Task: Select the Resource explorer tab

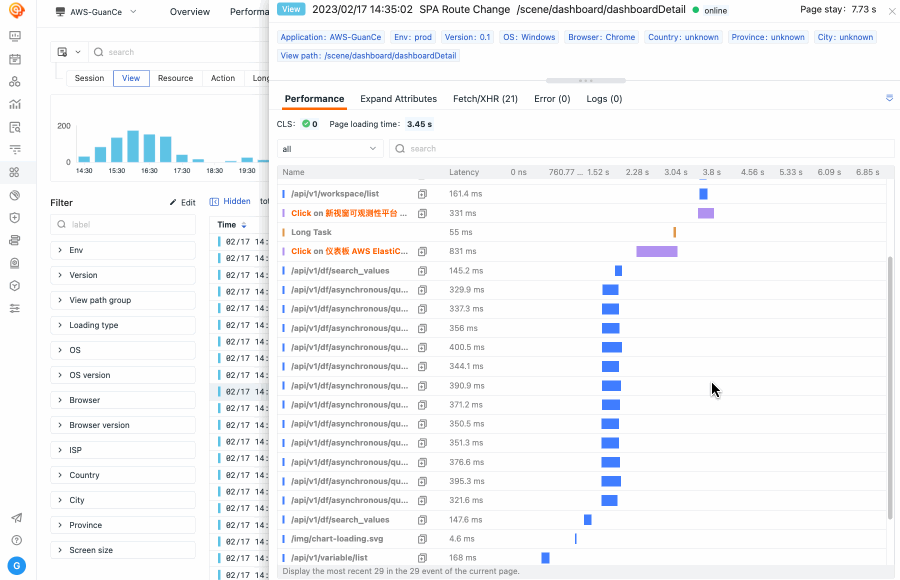Action: pos(176,78)
